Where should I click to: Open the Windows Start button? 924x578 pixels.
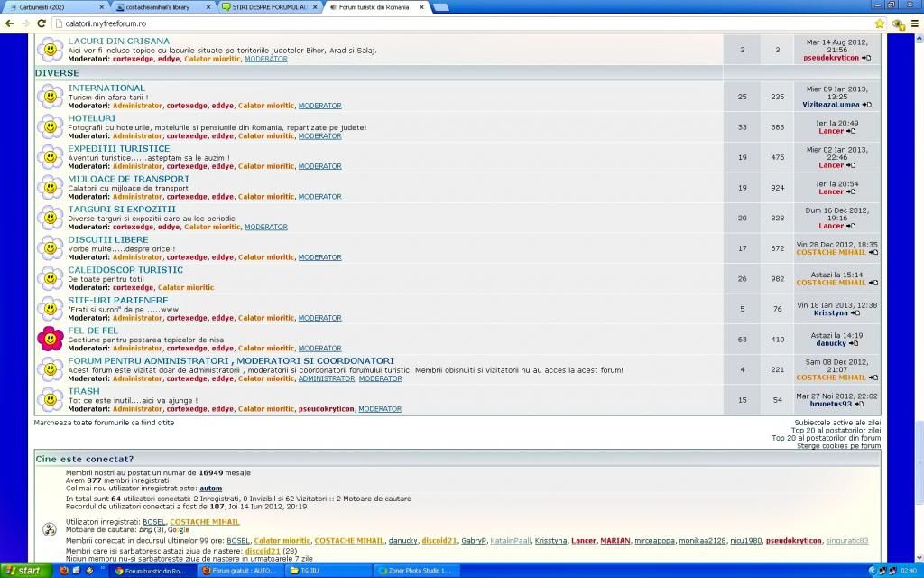click(x=24, y=571)
